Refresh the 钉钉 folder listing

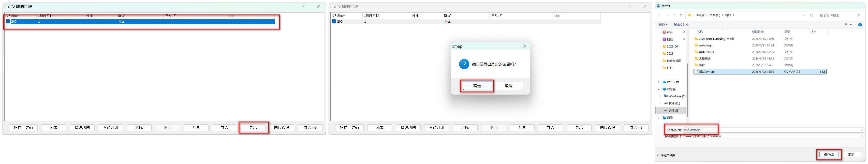pos(812,15)
